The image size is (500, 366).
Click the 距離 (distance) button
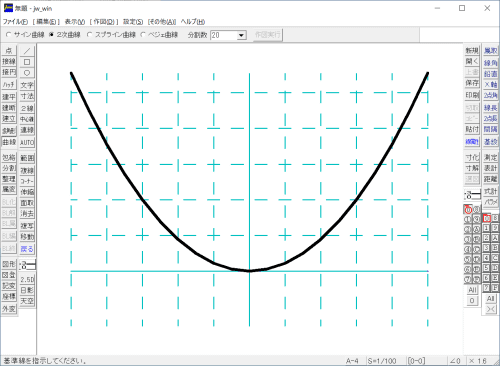click(490, 179)
